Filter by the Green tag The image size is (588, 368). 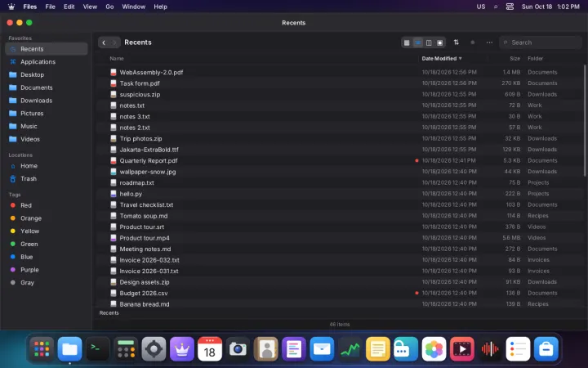47,244
